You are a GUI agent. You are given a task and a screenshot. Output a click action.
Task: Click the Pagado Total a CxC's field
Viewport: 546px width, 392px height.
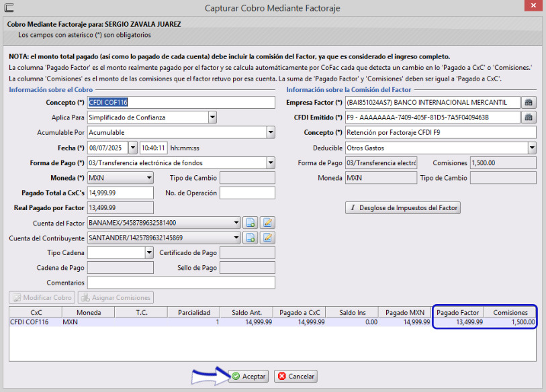pyautogui.click(x=120, y=193)
